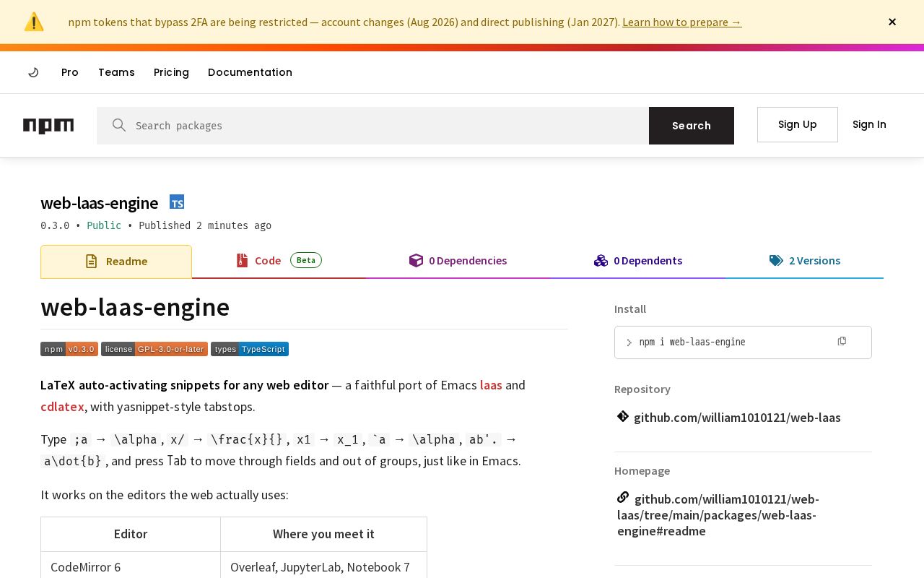Click the TypeScript TS badge icon
The width and height of the screenshot is (924, 578).
177,202
